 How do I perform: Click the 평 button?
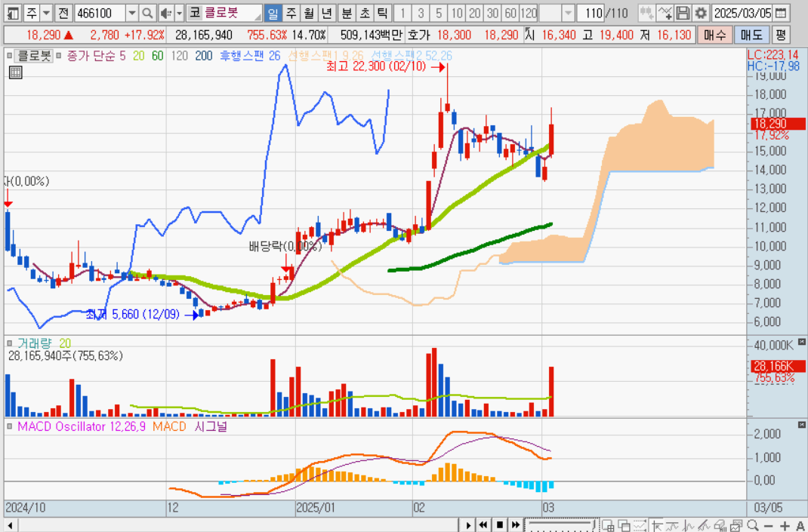point(781,35)
